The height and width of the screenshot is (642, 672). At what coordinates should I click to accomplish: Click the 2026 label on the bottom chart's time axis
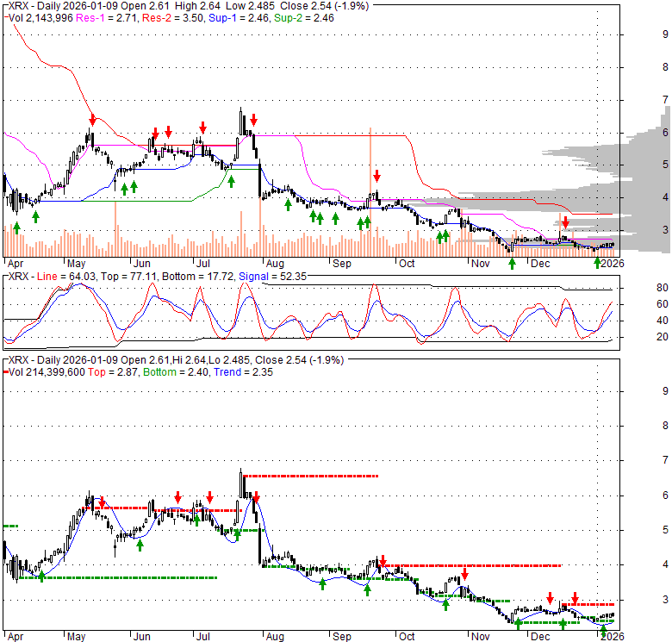pyautogui.click(x=613, y=637)
